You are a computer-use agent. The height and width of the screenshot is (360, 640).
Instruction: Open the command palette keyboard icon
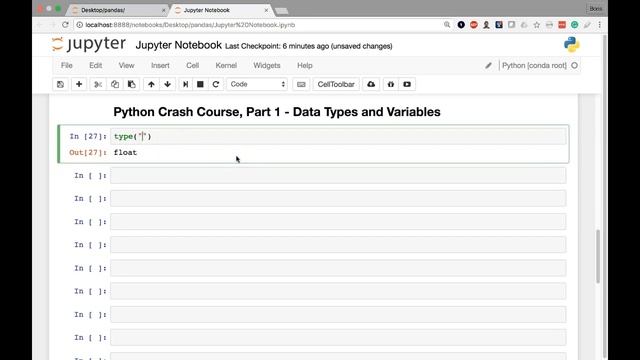[301, 84]
